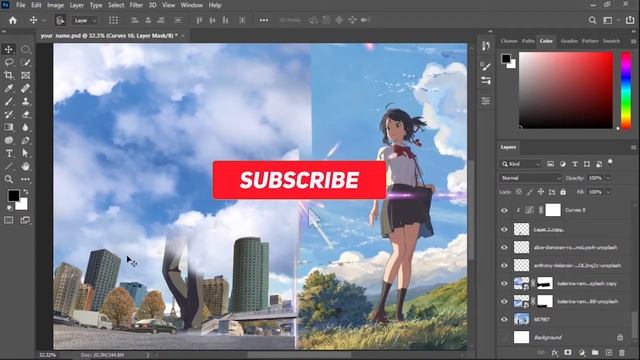Viewport: 640px width, 360px height.
Task: Open the Color panel flyout menu
Action: pyautogui.click(x=633, y=41)
